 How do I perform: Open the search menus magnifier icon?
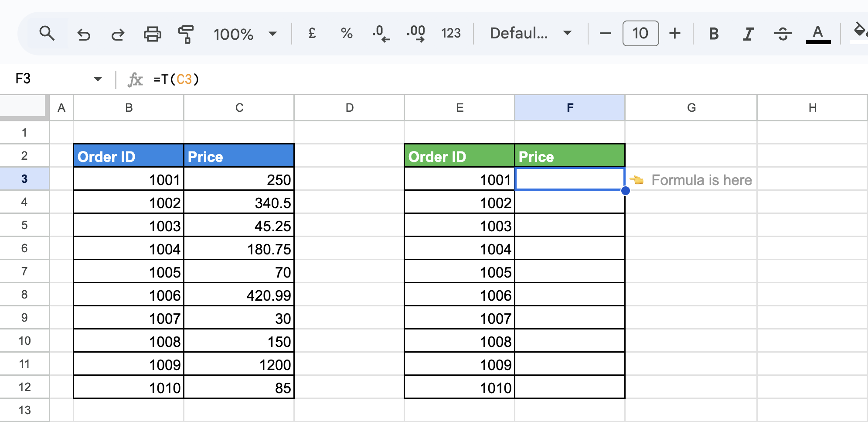tap(47, 33)
